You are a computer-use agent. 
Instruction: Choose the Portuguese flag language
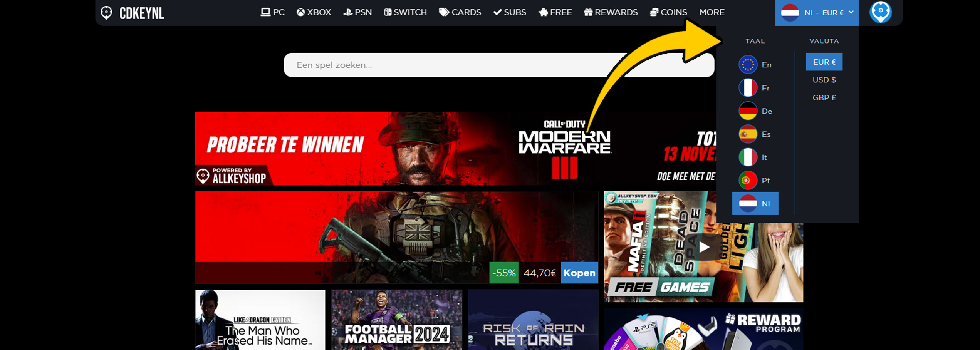tap(748, 180)
